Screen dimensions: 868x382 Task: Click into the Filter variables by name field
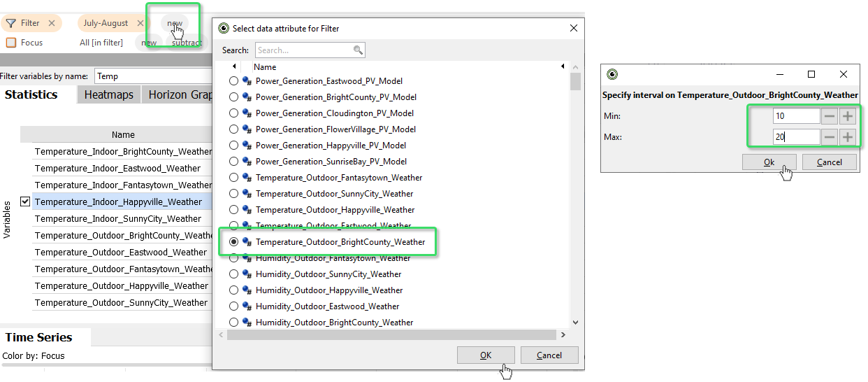[152, 76]
